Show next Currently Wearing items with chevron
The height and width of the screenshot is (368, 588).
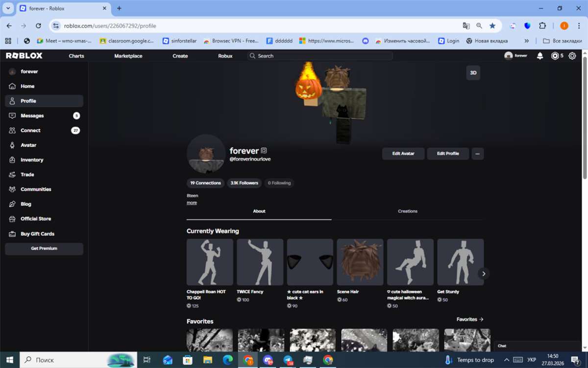point(484,273)
